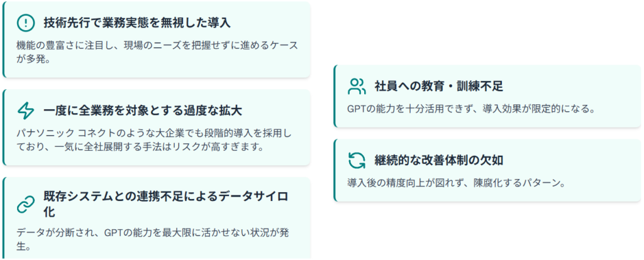Click the circular refresh arrows icon
The width and height of the screenshot is (644, 260).
pos(356,160)
